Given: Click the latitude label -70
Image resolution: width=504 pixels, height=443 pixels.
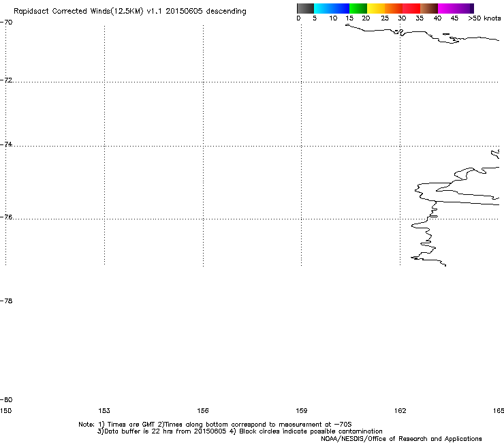Looking at the screenshot, I should click(x=6, y=22).
